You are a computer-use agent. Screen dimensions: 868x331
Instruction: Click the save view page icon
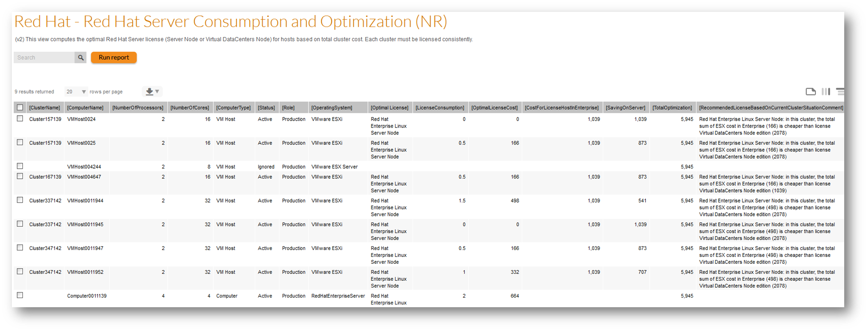coord(810,91)
